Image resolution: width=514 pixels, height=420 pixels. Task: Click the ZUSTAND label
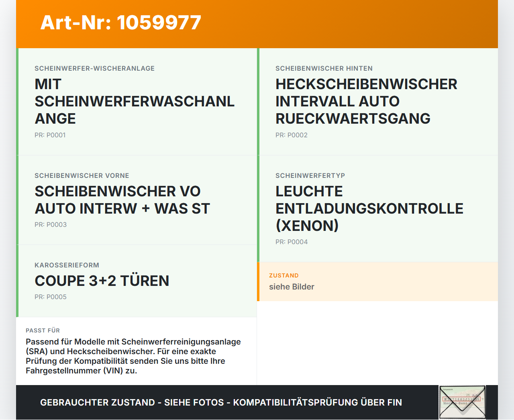[x=284, y=275]
